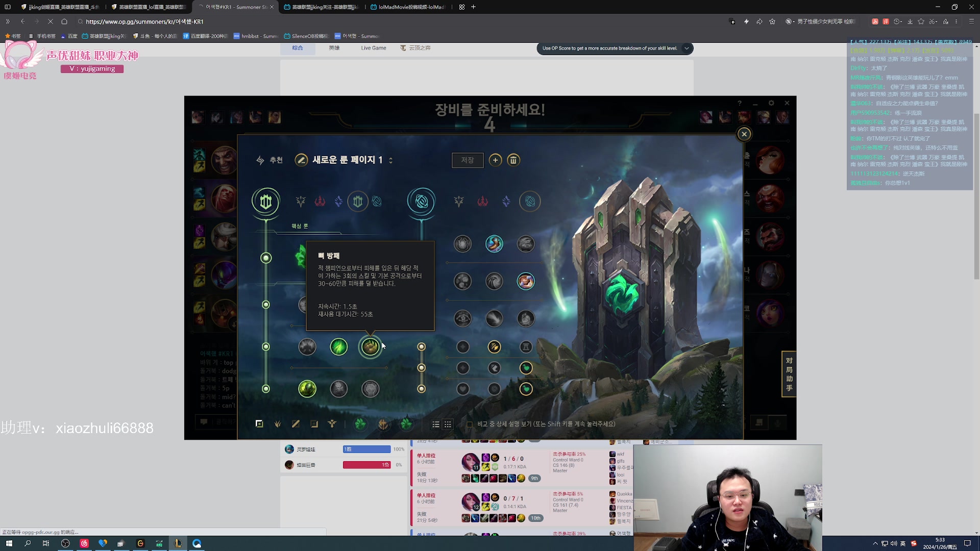Image resolution: width=980 pixels, height=551 pixels.
Task: Click the op.gg address bar URL
Action: pyautogui.click(x=144, y=21)
